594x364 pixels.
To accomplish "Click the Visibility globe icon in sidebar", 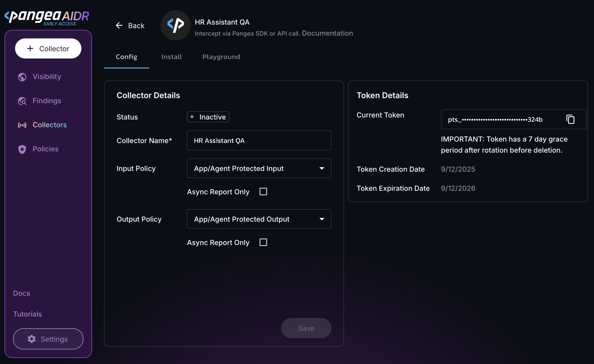I will click(22, 77).
